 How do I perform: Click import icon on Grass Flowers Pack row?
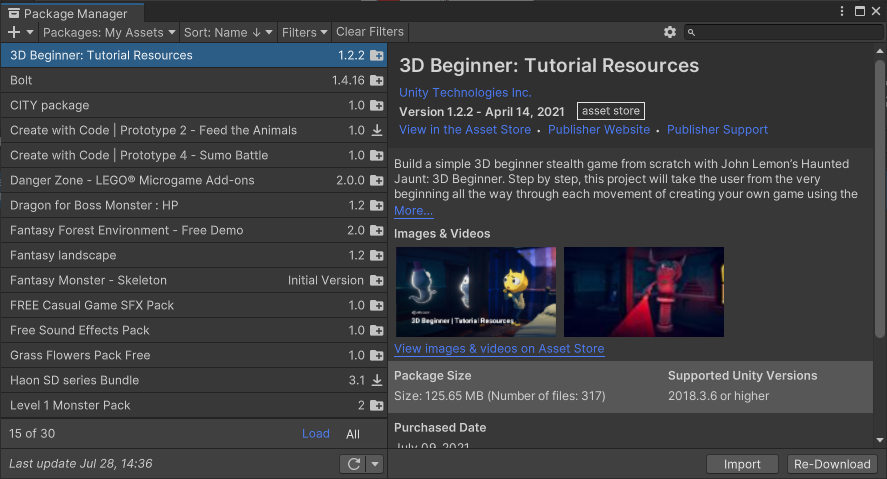tap(377, 355)
